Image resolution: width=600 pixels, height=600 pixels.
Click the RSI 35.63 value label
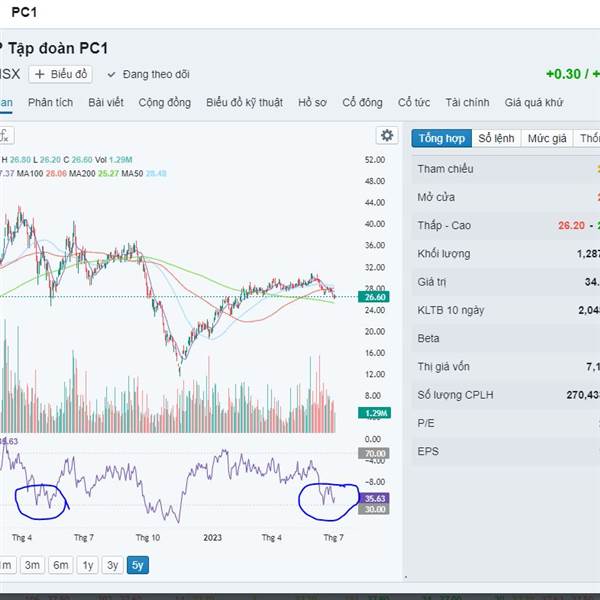(x=373, y=498)
